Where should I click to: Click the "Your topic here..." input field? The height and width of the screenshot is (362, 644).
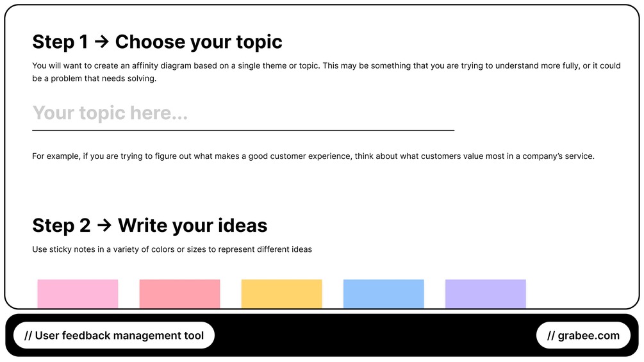(243, 113)
